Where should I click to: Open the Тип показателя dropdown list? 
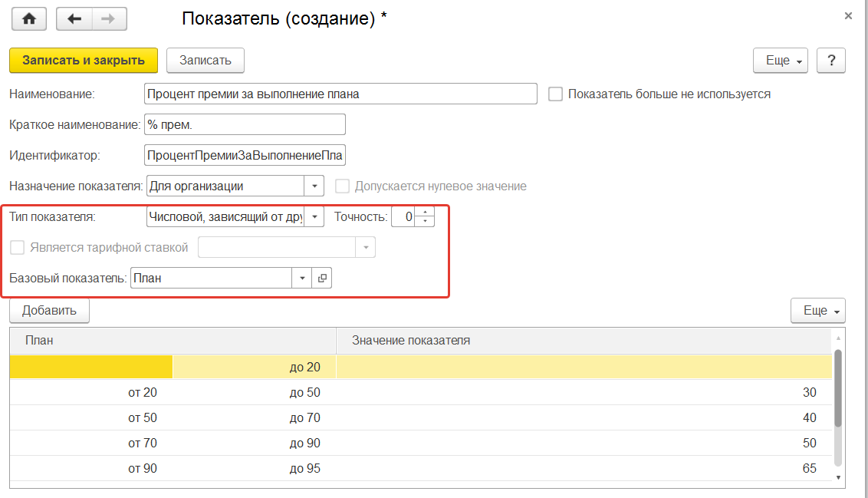[314, 217]
